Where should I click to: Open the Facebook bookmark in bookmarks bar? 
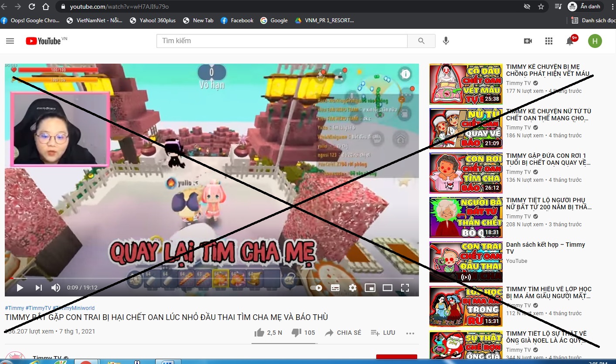click(x=237, y=20)
